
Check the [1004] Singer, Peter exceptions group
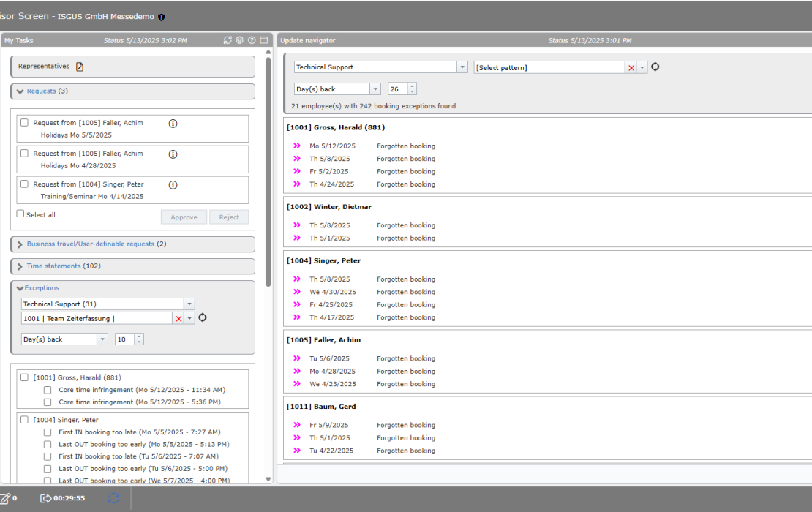coord(24,420)
